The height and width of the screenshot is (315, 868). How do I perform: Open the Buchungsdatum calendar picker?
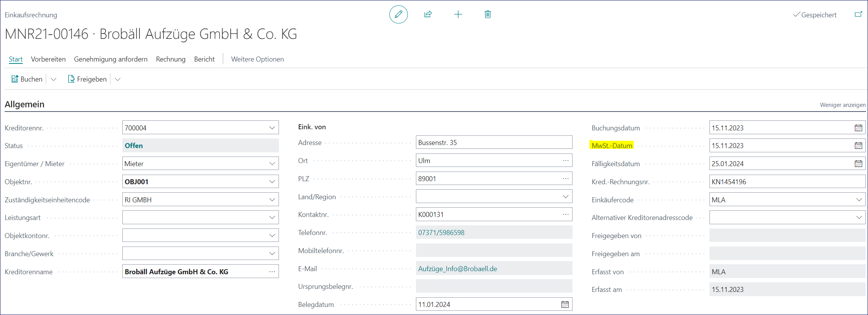pyautogui.click(x=858, y=128)
